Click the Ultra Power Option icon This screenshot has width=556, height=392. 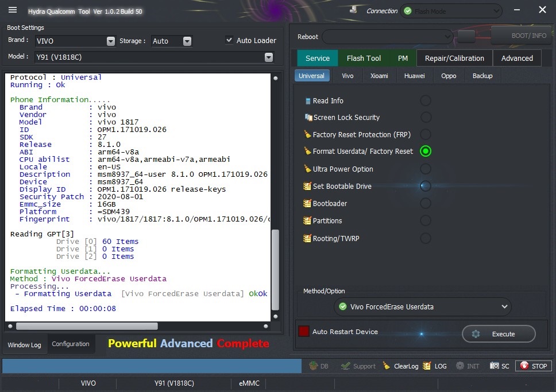[x=307, y=169]
